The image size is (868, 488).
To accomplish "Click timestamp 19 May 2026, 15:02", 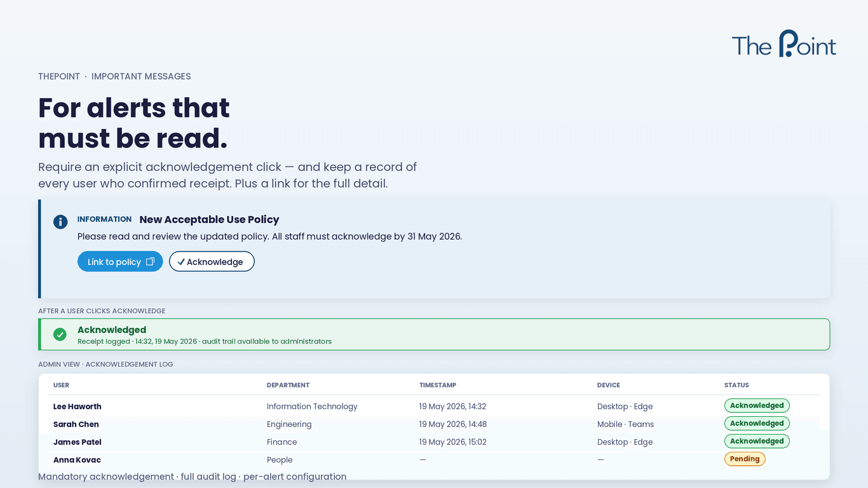I will point(453,442).
